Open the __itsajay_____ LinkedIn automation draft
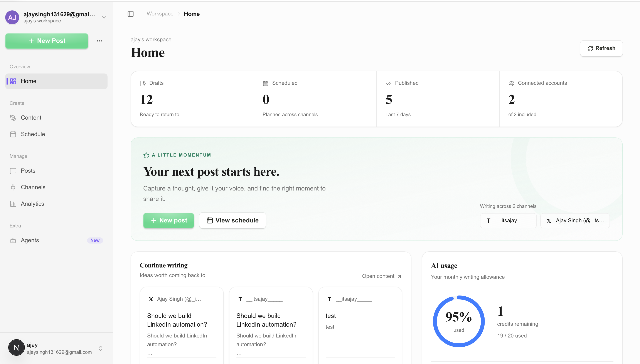Image resolution: width=640 pixels, height=364 pixels. pyautogui.click(x=271, y=325)
